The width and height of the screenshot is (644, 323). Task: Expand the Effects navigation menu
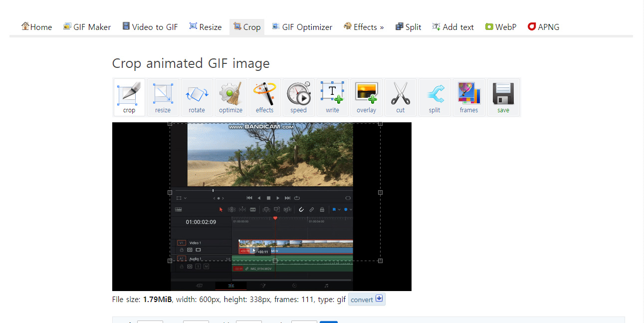coord(364,27)
